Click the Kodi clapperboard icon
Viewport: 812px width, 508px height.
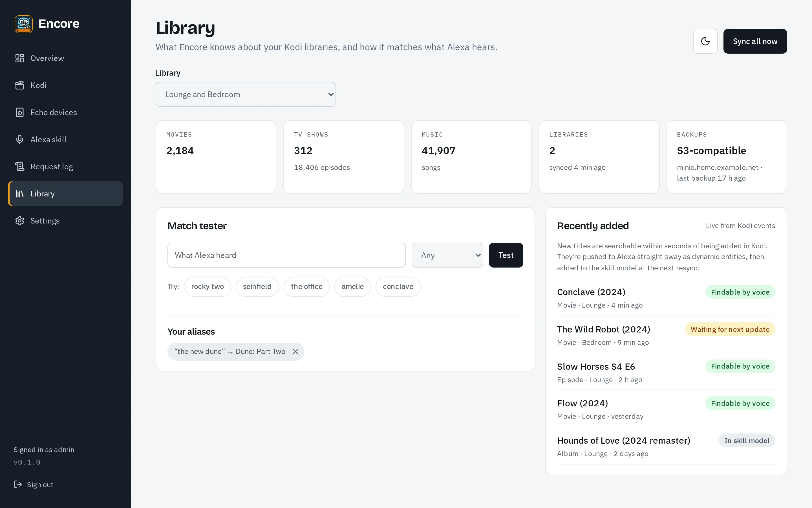click(20, 85)
